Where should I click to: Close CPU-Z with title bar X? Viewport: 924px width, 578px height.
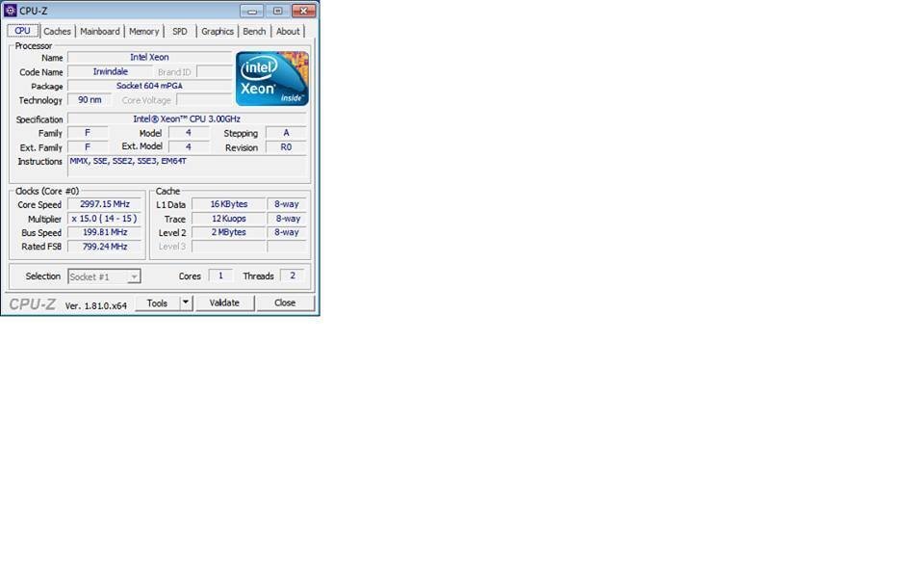303,11
